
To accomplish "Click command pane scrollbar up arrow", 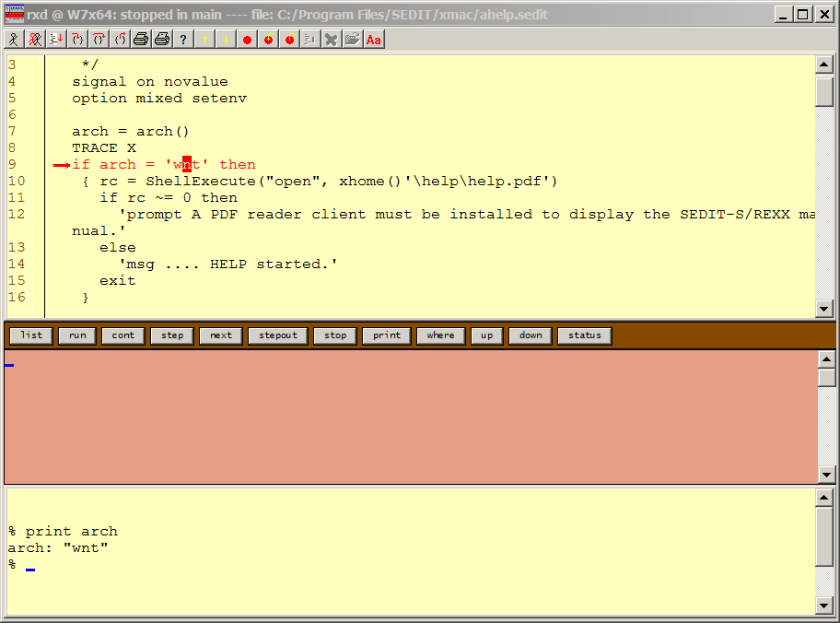I will (824, 498).
